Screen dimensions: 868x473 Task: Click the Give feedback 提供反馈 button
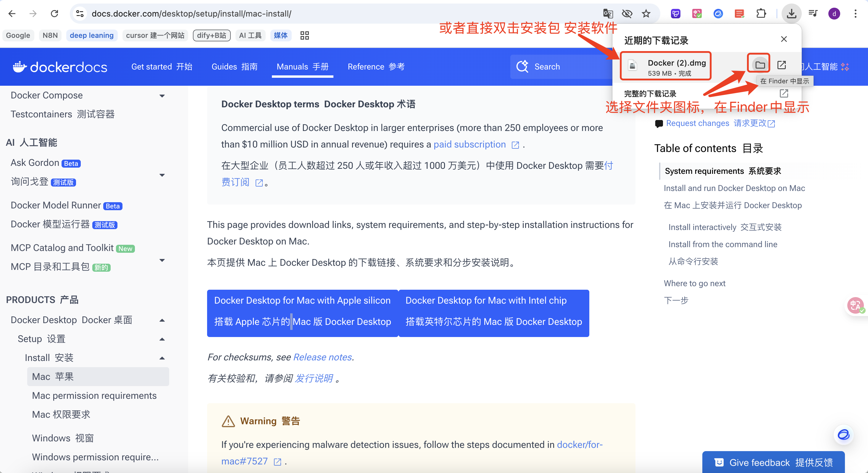(x=773, y=462)
